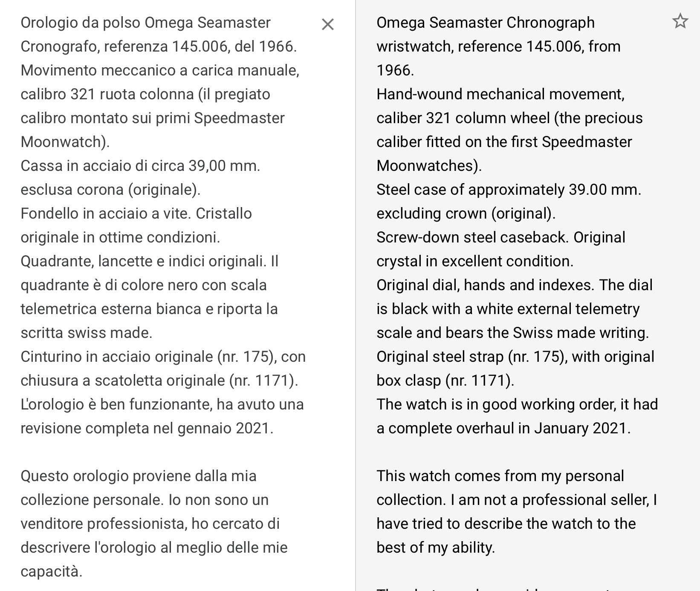Save translation with the star icon
The width and height of the screenshot is (700, 591).
680,21
